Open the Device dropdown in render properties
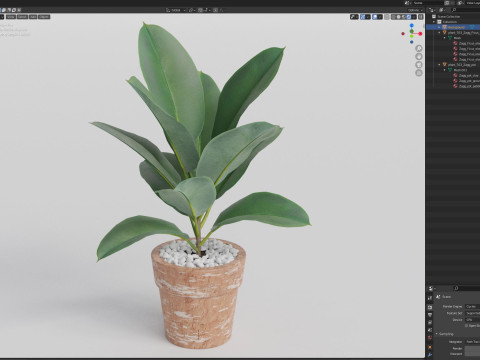This screenshot has width=480, height=360. click(473, 320)
